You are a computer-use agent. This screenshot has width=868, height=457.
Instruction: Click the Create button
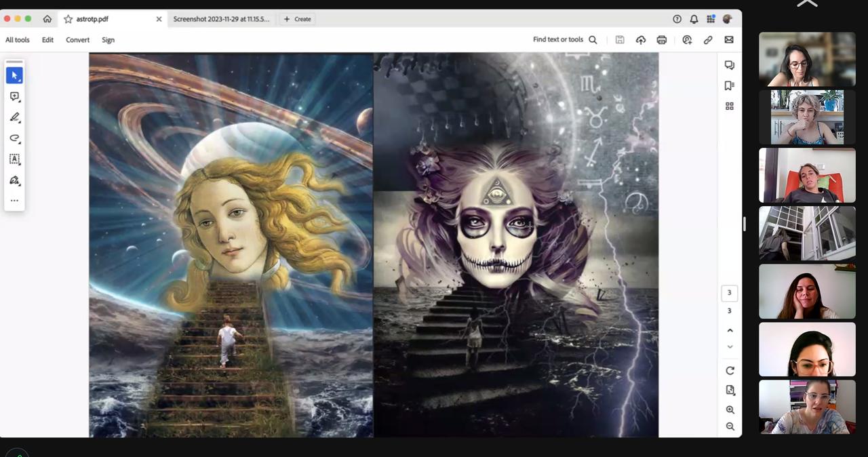pyautogui.click(x=298, y=19)
